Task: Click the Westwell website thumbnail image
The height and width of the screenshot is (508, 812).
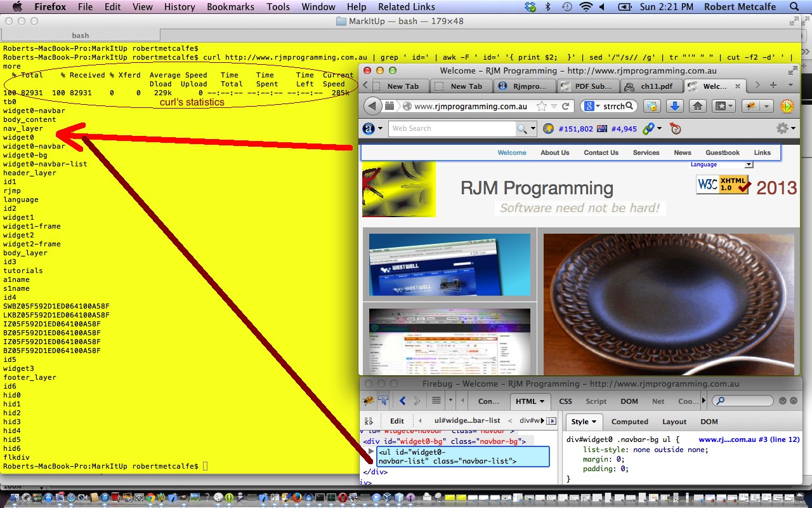Action: pyautogui.click(x=450, y=265)
